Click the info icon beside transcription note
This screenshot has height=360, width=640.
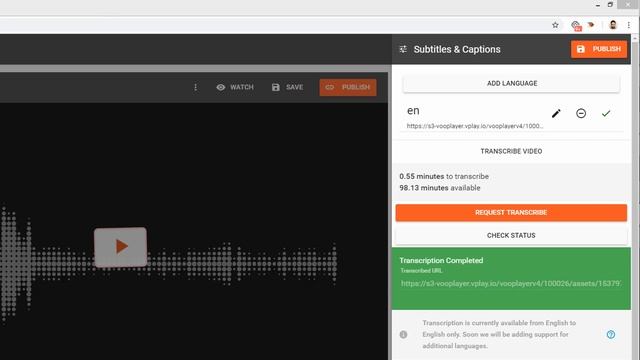click(x=403, y=334)
